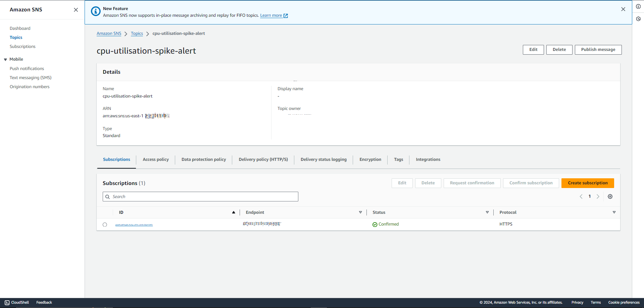Click Create subscription button
Viewport: 644px width, 308px height.
point(588,183)
